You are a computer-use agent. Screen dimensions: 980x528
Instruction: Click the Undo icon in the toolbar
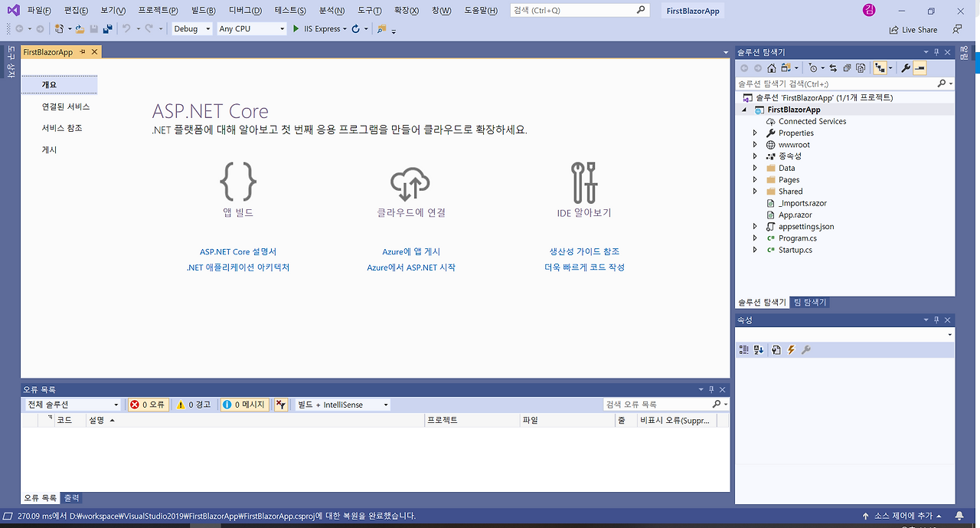(x=128, y=28)
